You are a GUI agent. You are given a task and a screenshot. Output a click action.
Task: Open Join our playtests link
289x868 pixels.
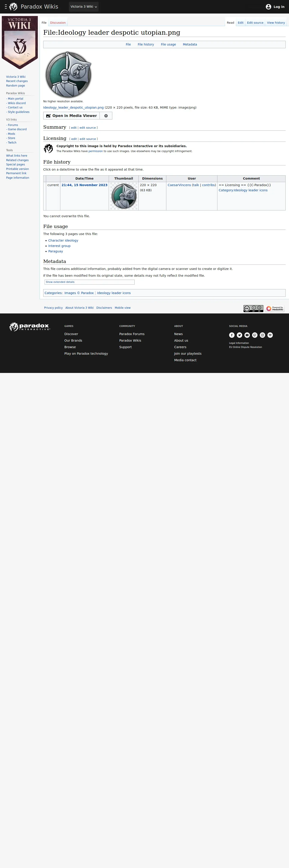coord(188,354)
